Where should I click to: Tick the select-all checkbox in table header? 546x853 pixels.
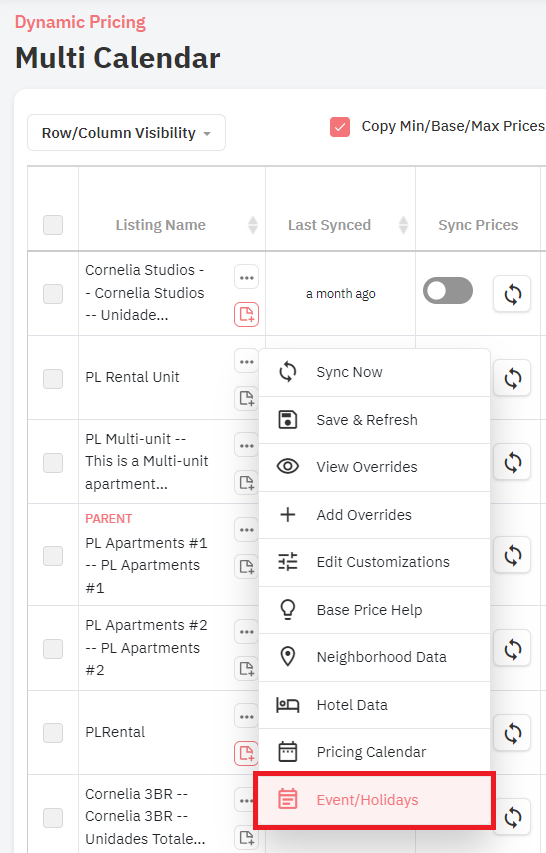[x=53, y=225]
